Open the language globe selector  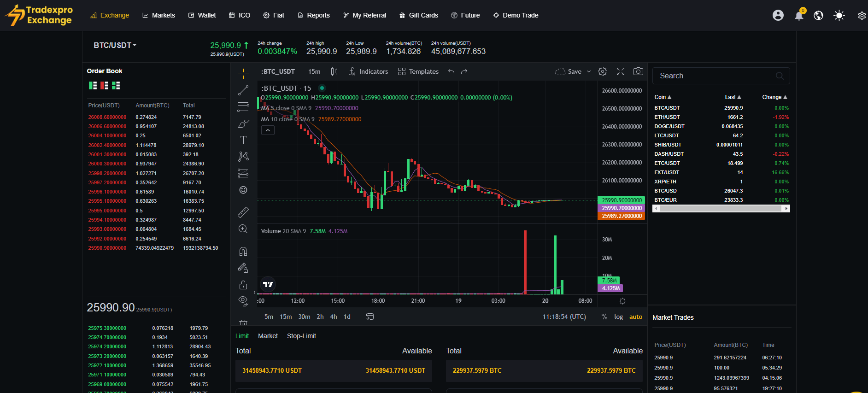click(819, 15)
